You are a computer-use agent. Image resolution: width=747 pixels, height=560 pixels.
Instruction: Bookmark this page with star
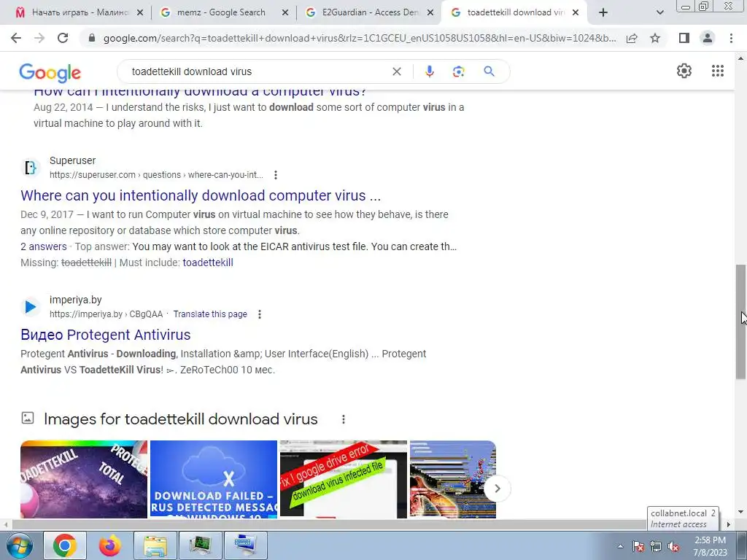655,38
